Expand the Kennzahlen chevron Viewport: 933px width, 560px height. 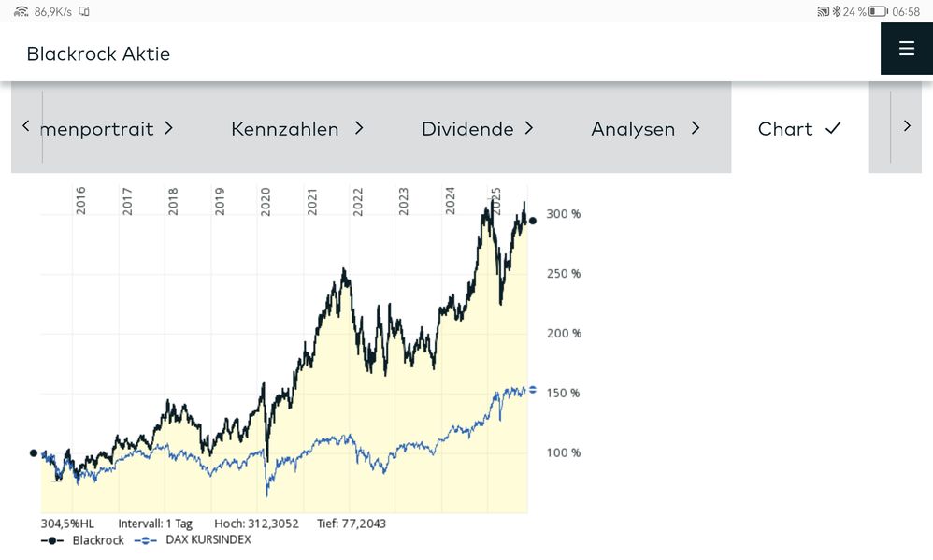coord(359,128)
